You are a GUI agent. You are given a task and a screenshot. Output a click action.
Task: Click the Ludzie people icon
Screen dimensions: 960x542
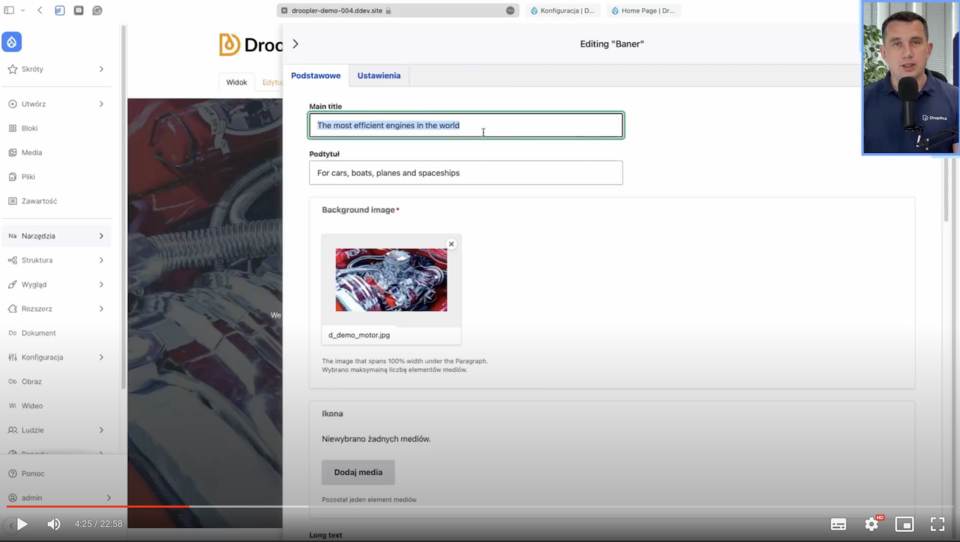[x=12, y=430]
